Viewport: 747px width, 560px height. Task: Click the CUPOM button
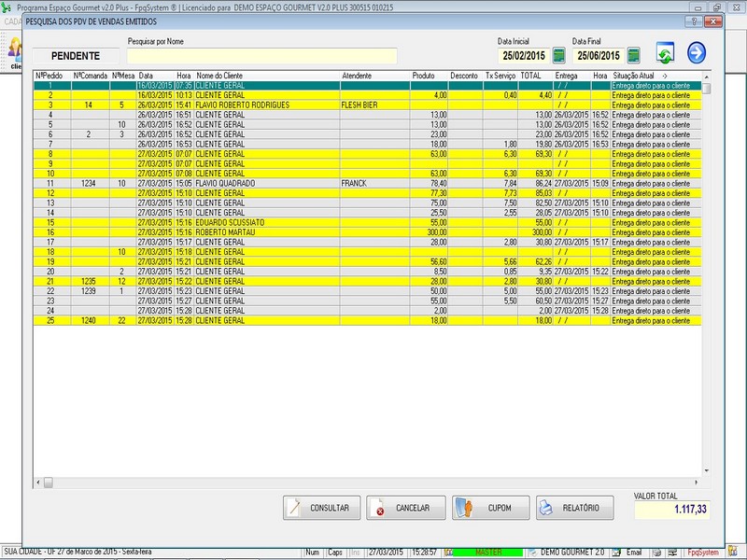click(491, 508)
